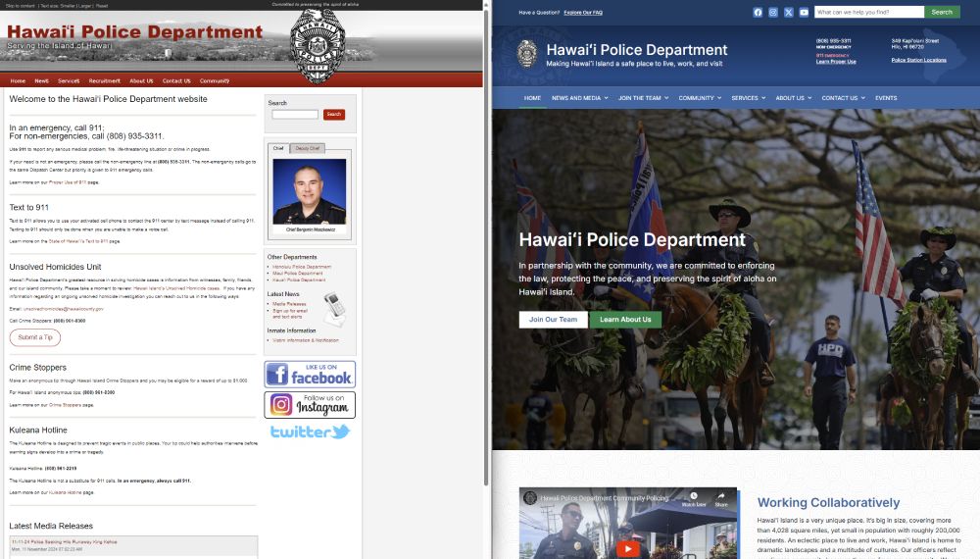Switch to the Deputy Chief tab
This screenshot has height=559, width=980.
pos(307,149)
